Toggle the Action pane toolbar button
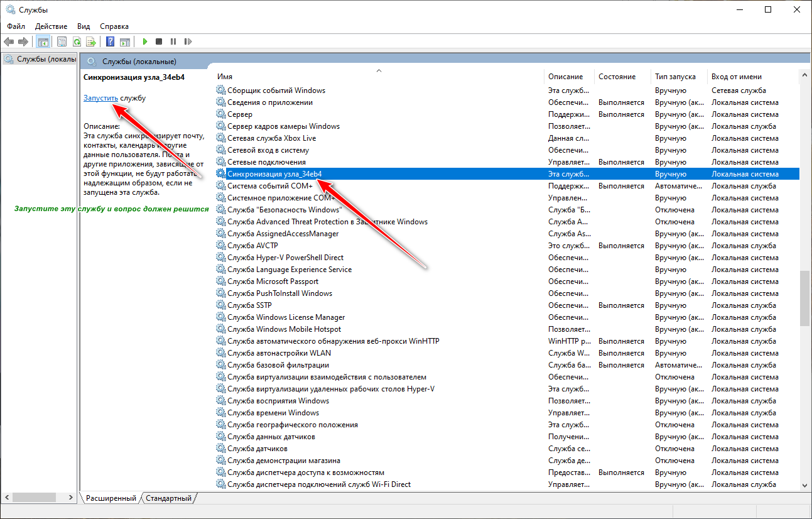This screenshot has width=812, height=519. [x=125, y=41]
